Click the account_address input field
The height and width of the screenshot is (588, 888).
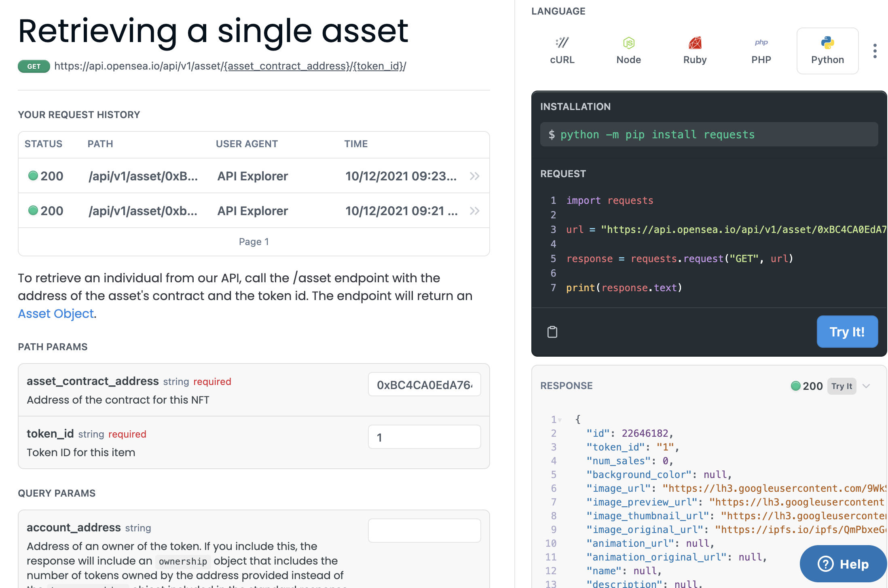424,531
